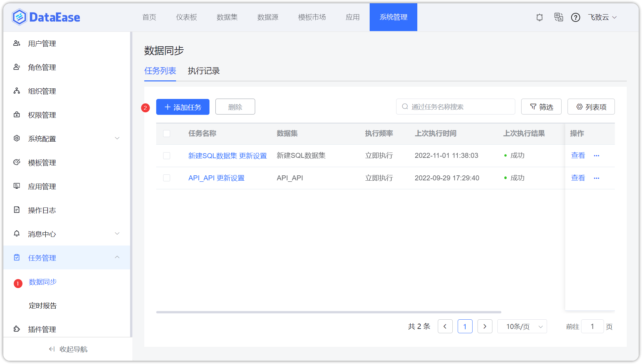Click the search magnifier in task search box
This screenshot has height=364, width=642.
click(405, 107)
